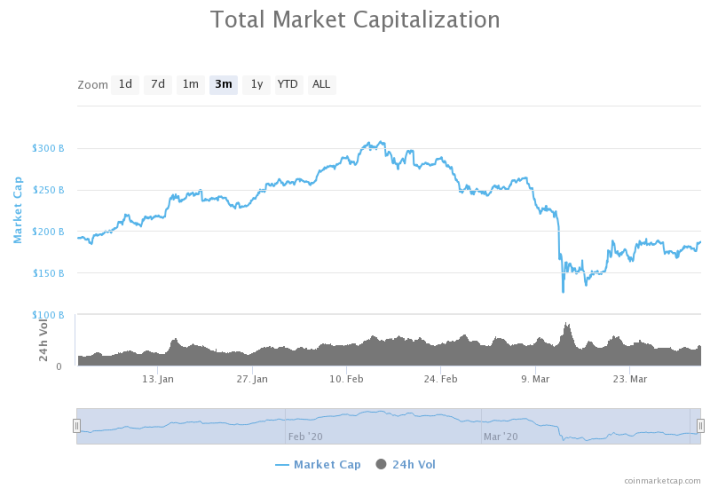This screenshot has height=488, width=710.
Task: Set chart range to 1y
Action: [256, 85]
